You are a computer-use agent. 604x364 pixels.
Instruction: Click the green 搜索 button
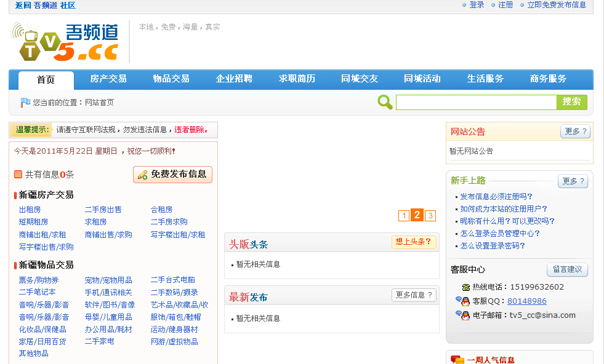coord(571,102)
